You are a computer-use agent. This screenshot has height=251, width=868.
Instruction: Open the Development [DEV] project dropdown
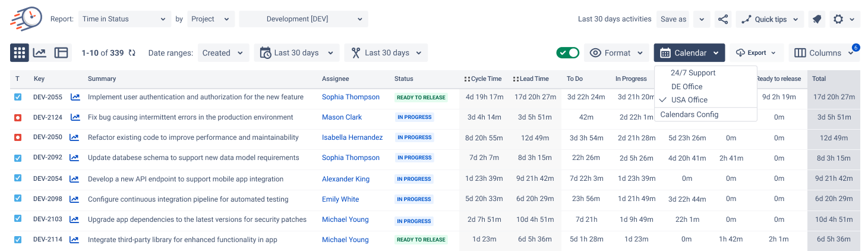tap(304, 19)
